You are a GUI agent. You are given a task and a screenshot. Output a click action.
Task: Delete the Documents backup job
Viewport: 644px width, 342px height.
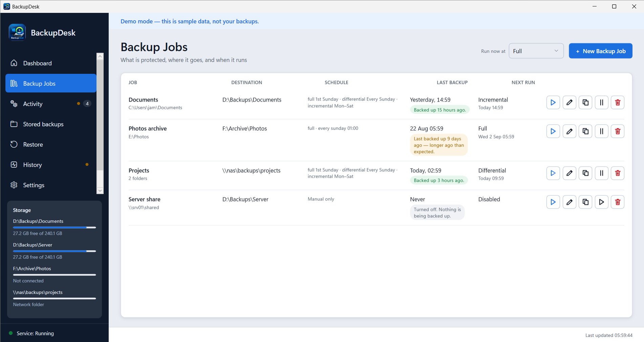tap(618, 102)
